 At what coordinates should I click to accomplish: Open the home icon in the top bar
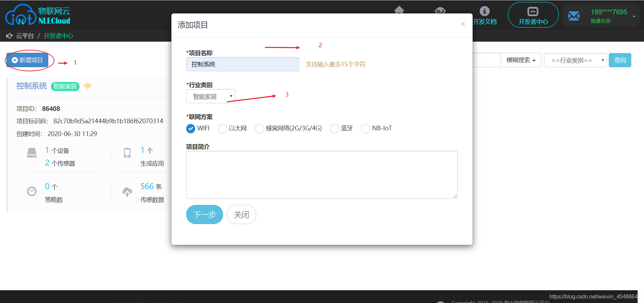pyautogui.click(x=399, y=10)
